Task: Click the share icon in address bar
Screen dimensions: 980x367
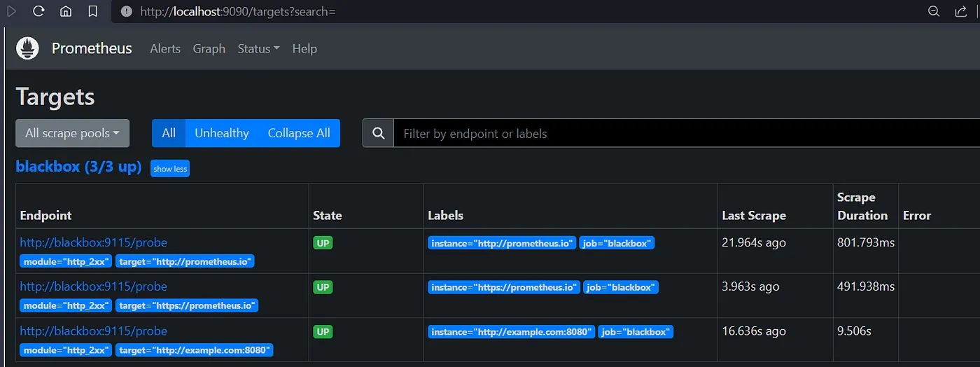Action: click(x=961, y=11)
